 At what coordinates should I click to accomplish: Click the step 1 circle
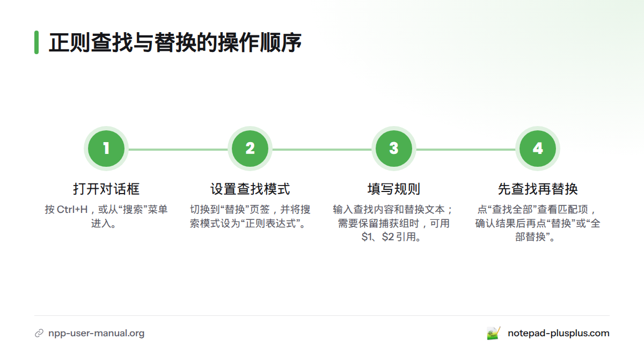coord(106,149)
